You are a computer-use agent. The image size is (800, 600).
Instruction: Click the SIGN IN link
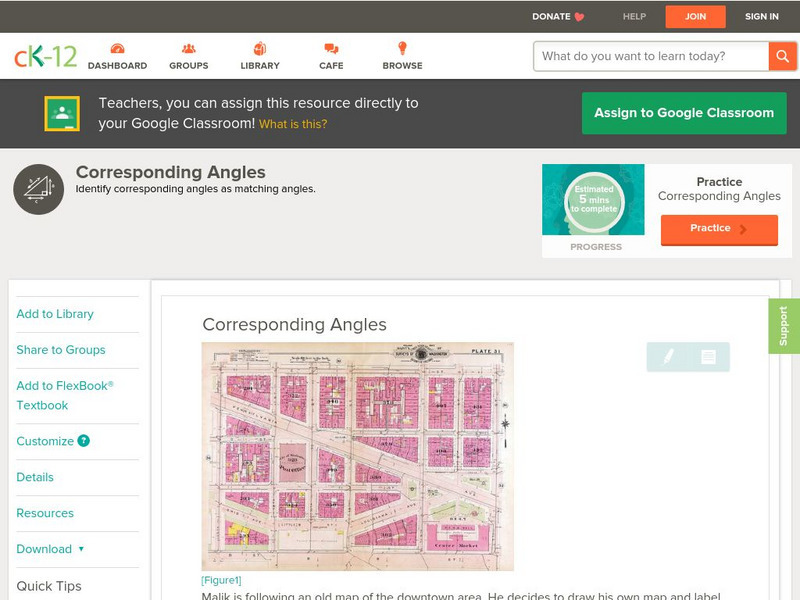click(x=762, y=16)
